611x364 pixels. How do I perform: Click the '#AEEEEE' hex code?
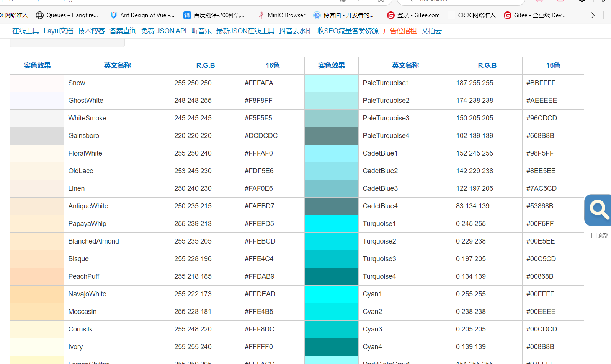pyautogui.click(x=542, y=101)
